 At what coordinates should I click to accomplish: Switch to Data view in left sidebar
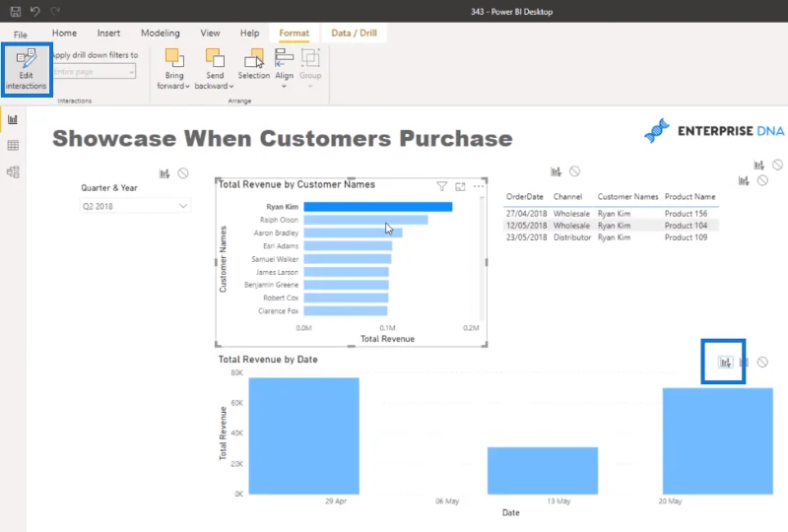coord(13,146)
